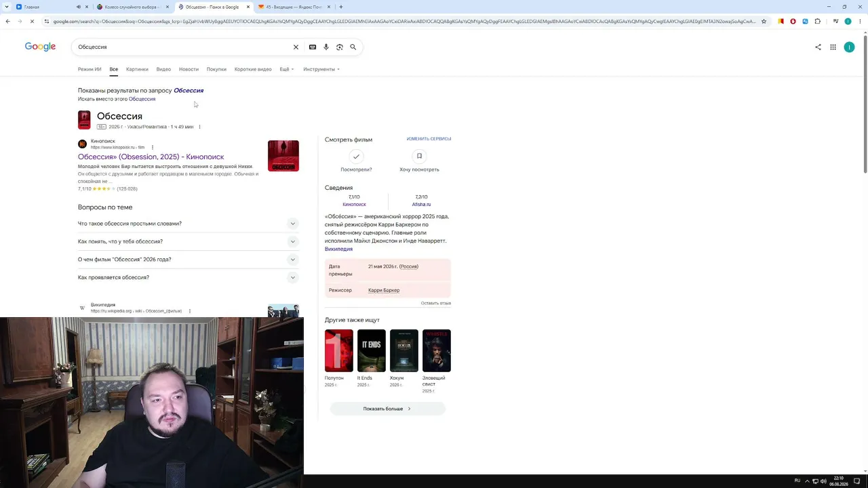Image resolution: width=868 pixels, height=488 pixels.
Task: Open the Кинопоиск result options menu
Action: point(153,147)
